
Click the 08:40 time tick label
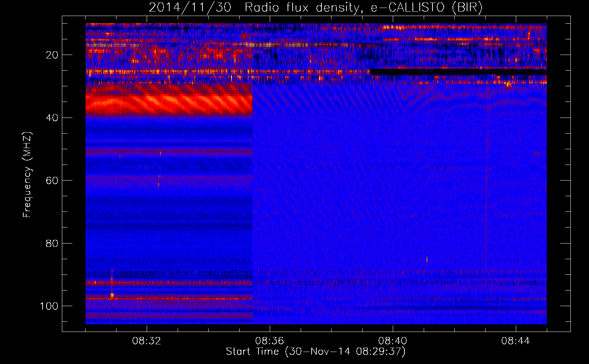click(x=392, y=341)
